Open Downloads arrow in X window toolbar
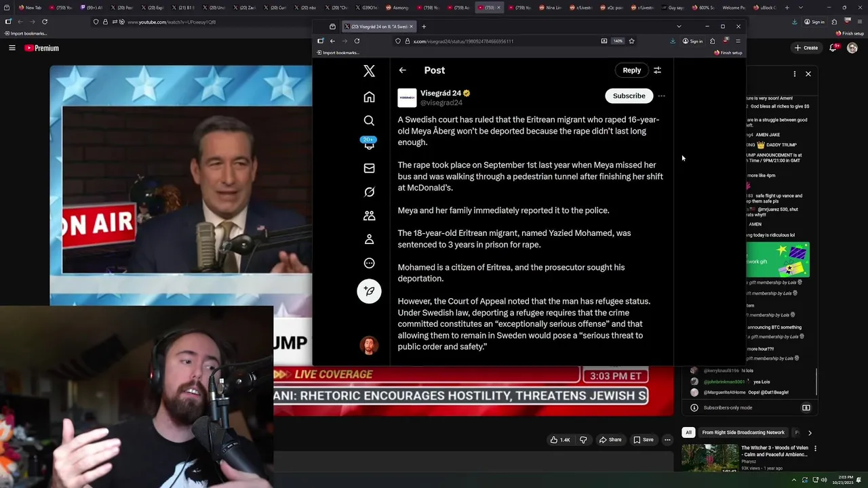Viewport: 868px width, 488px height. [673, 41]
